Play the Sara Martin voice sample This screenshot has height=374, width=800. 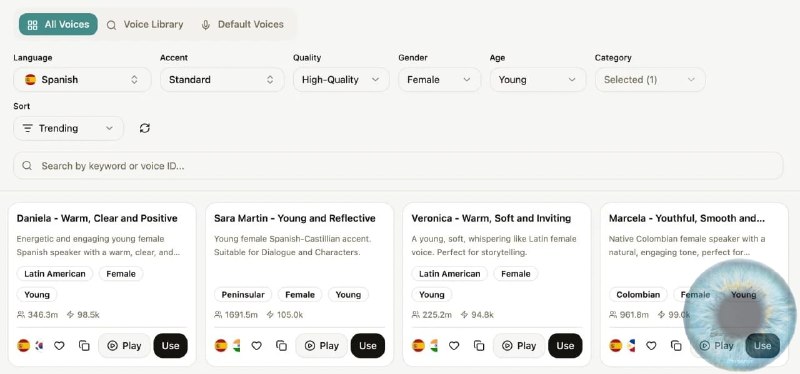[322, 346]
